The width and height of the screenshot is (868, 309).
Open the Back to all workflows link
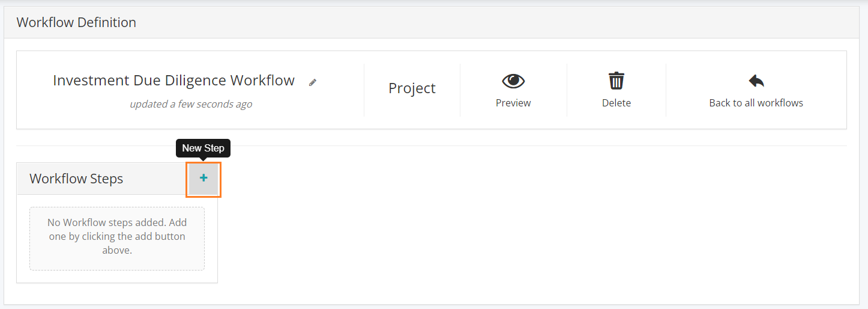(x=756, y=103)
